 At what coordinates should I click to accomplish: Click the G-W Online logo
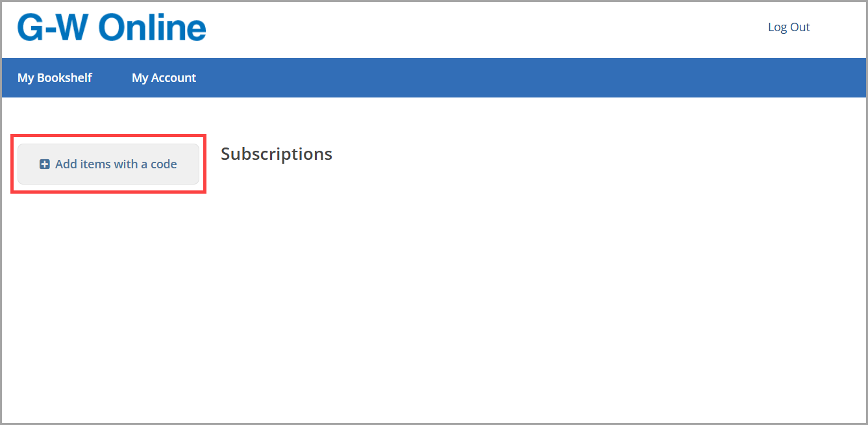pyautogui.click(x=112, y=28)
